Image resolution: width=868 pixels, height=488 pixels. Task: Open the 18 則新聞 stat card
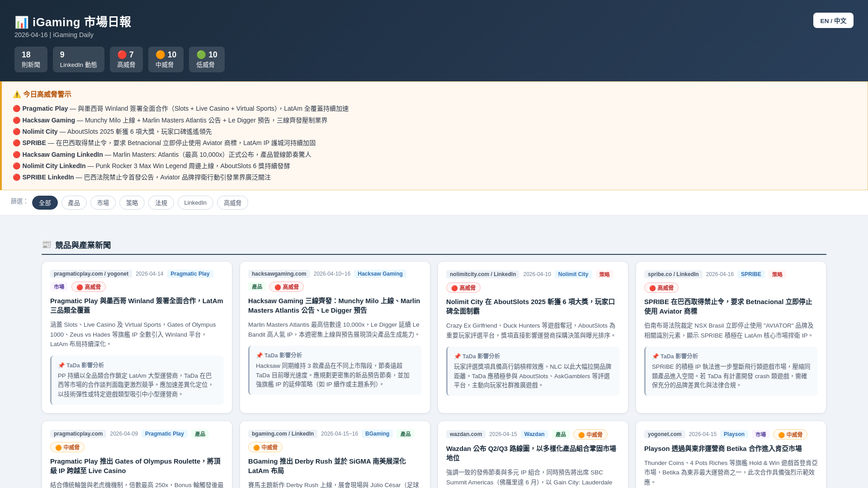[31, 59]
